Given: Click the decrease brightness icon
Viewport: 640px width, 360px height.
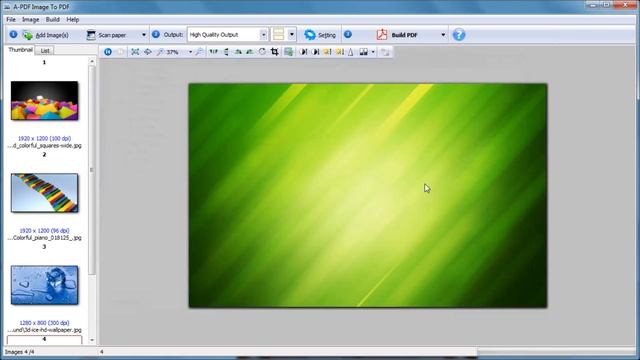Looking at the screenshot, I should 339,52.
